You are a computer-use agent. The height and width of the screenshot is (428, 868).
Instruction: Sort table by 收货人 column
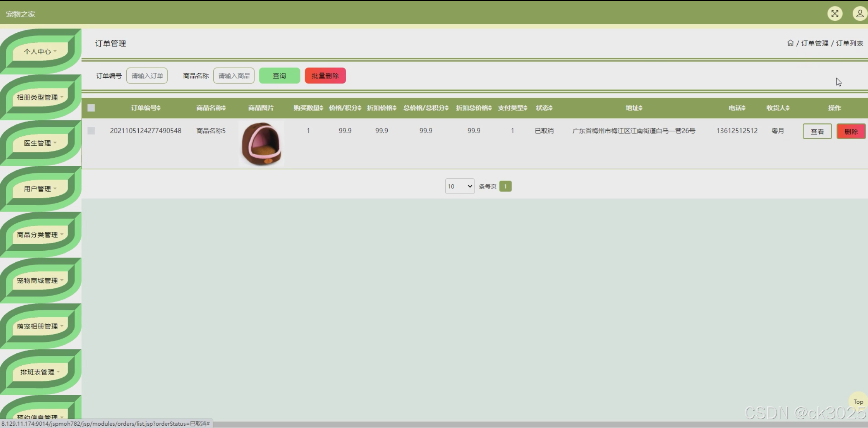778,108
